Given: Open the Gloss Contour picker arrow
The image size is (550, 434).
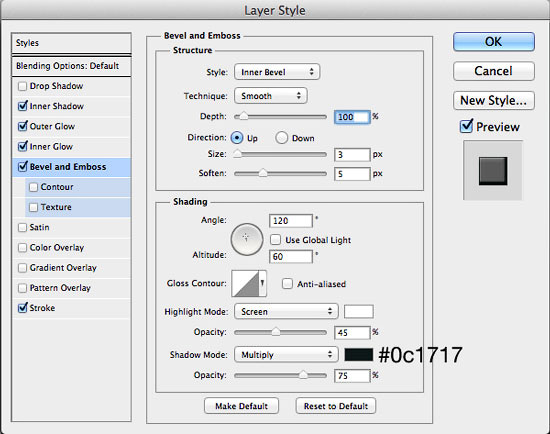Looking at the screenshot, I should pyautogui.click(x=262, y=283).
